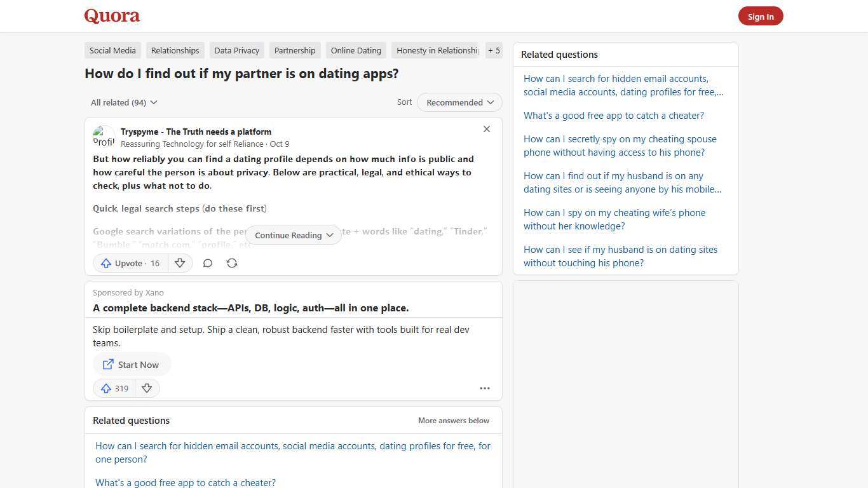Continue reading Tryspyme's answer
868x488 pixels.
[293, 235]
